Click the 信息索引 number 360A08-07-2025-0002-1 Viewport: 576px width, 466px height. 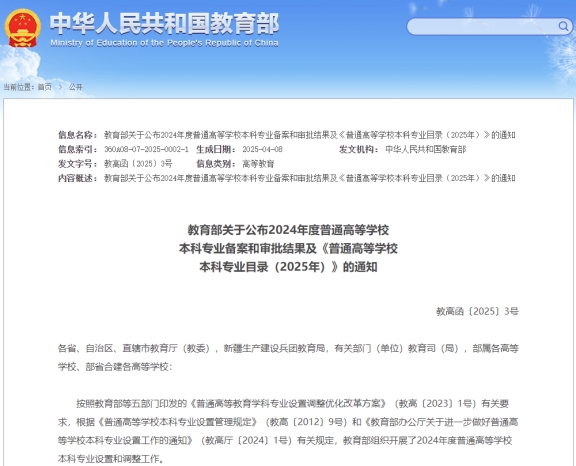pyautogui.click(x=146, y=149)
